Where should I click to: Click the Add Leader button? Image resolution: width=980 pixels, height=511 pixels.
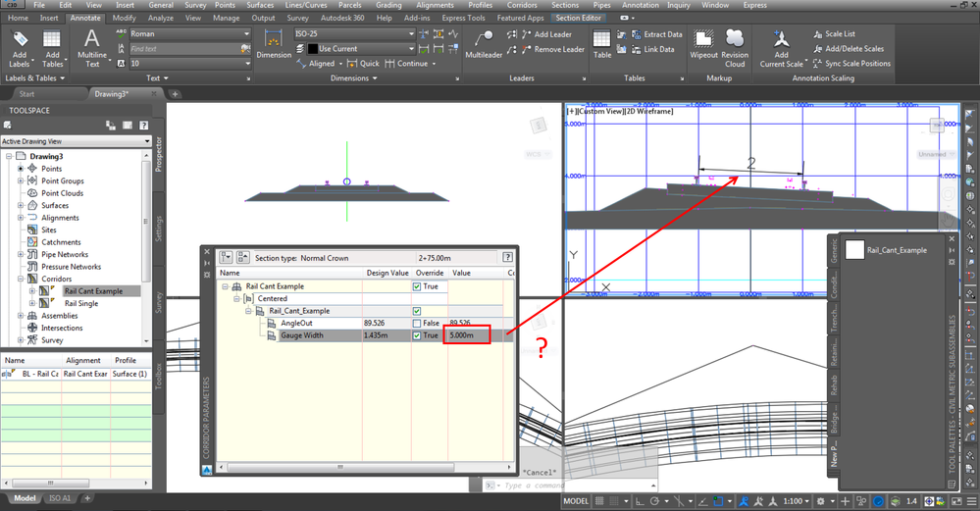546,34
